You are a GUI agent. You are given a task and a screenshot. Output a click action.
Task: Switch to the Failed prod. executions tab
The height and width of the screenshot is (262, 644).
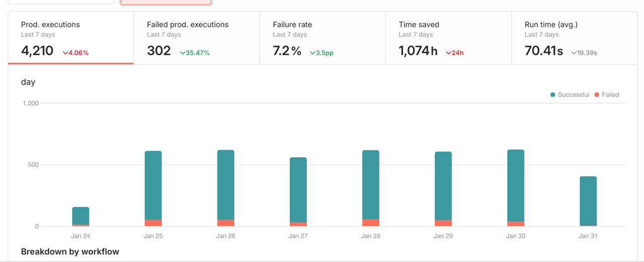196,38
